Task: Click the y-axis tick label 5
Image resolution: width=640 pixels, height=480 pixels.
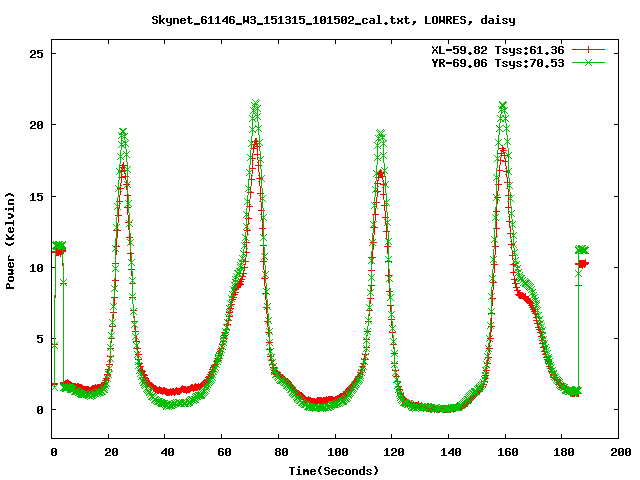Action: (x=41, y=339)
